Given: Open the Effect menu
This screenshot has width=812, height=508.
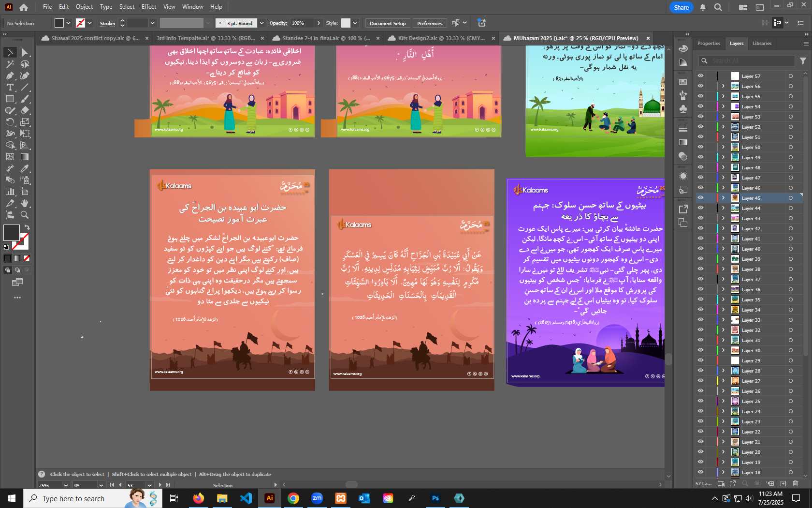Looking at the screenshot, I should pos(149,7).
